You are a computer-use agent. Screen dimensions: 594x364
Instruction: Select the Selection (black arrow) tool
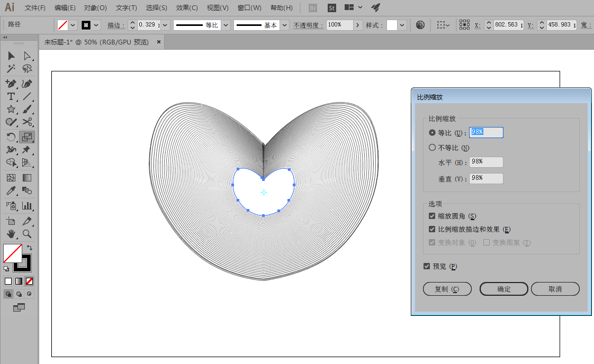coord(11,56)
